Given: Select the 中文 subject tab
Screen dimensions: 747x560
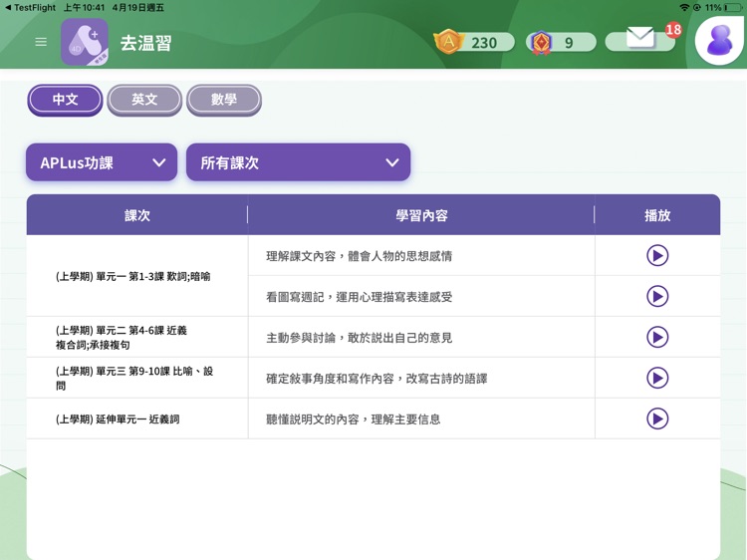Looking at the screenshot, I should coord(66,100).
